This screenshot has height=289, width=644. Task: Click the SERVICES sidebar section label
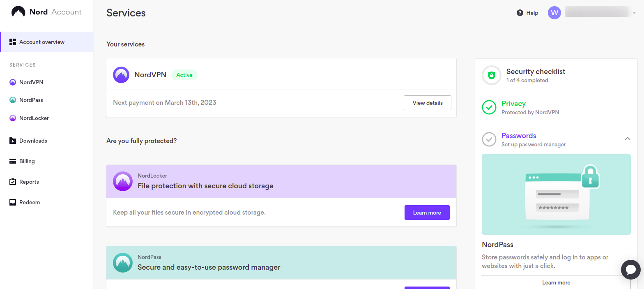click(x=23, y=65)
